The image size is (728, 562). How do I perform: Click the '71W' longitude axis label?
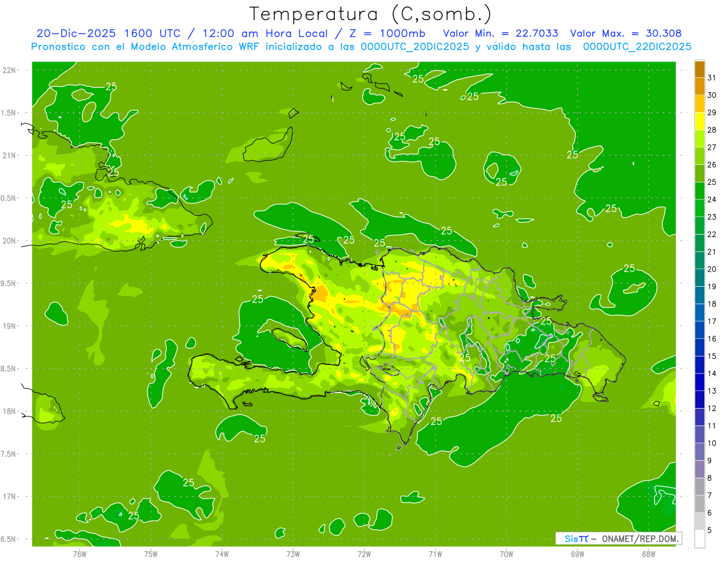[x=435, y=554]
